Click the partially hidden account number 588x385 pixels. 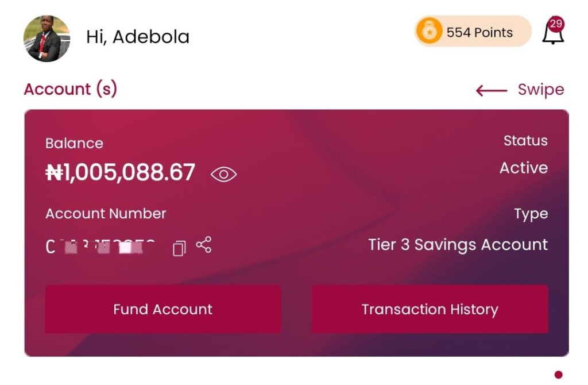(x=100, y=247)
